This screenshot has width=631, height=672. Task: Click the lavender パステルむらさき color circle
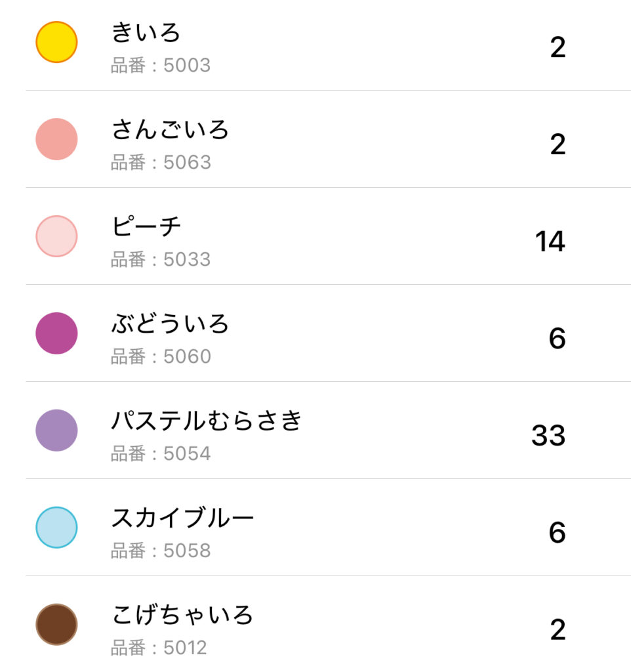click(56, 430)
